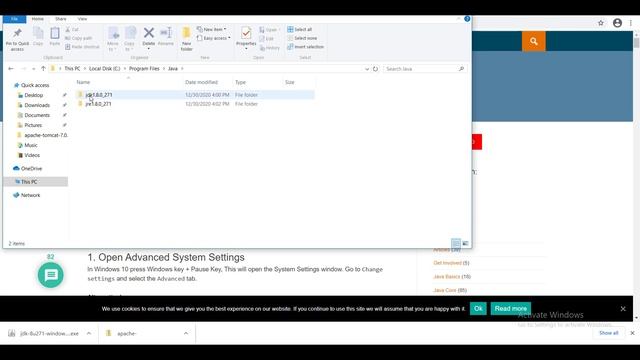Refresh the Java folder view
The width and height of the screenshot is (640, 360).
(x=376, y=69)
